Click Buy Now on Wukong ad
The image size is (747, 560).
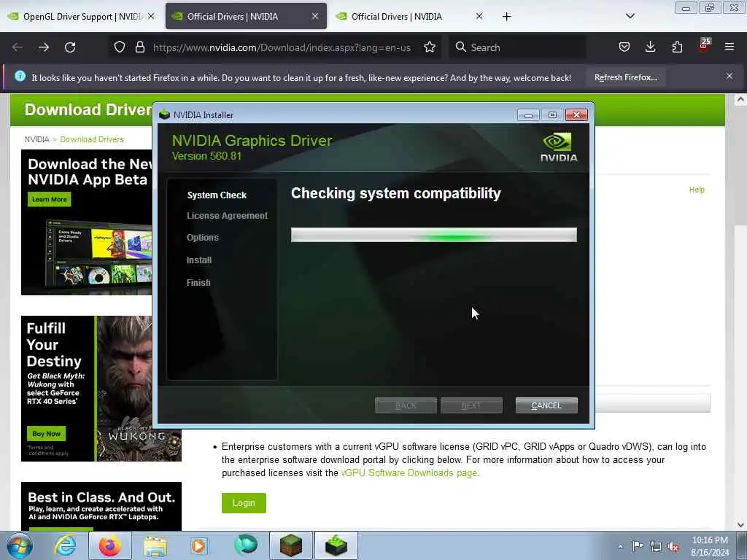pos(46,434)
